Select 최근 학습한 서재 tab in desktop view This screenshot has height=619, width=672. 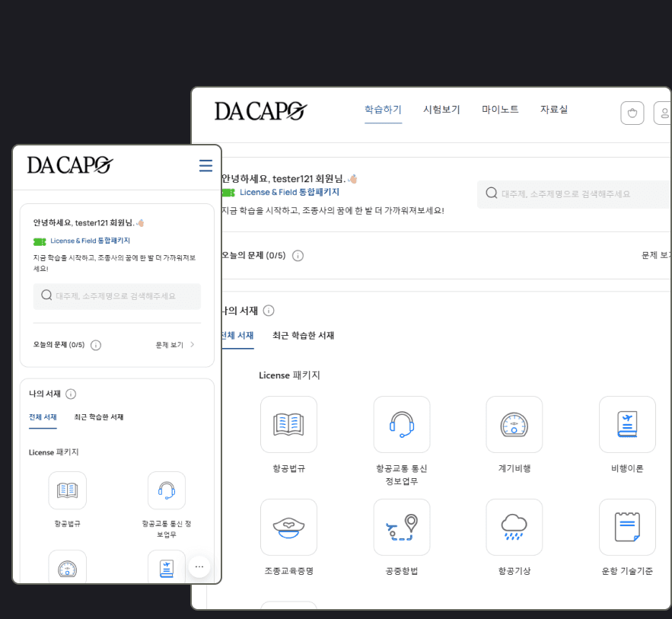coord(303,336)
